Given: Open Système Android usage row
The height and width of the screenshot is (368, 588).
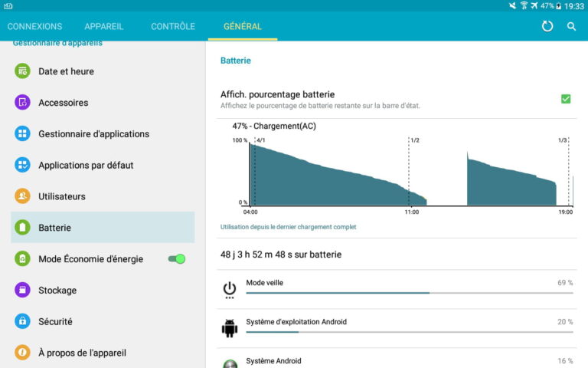Looking at the screenshot, I should (x=397, y=360).
